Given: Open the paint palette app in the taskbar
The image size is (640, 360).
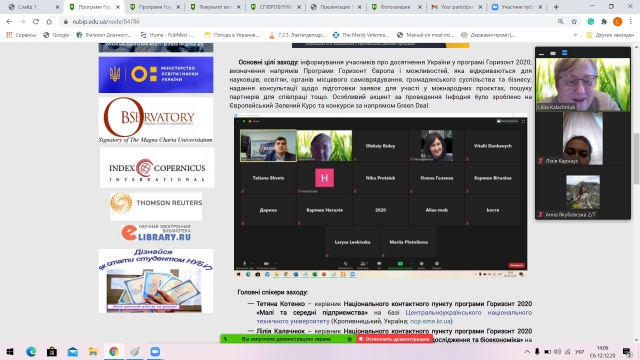Looking at the screenshot, I should [134, 351].
